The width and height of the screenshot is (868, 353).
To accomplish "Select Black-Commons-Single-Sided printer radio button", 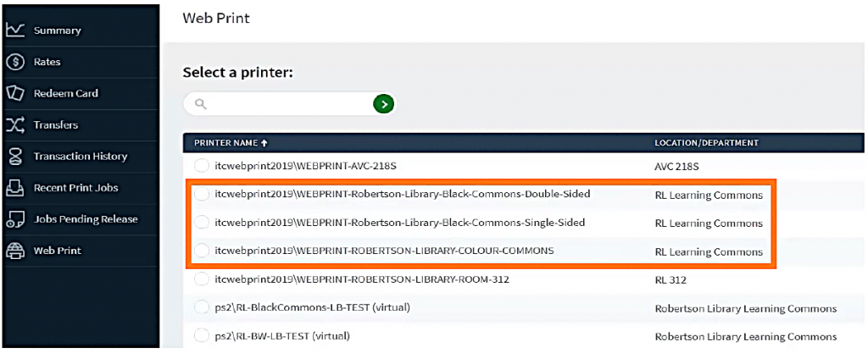I will coord(202,223).
